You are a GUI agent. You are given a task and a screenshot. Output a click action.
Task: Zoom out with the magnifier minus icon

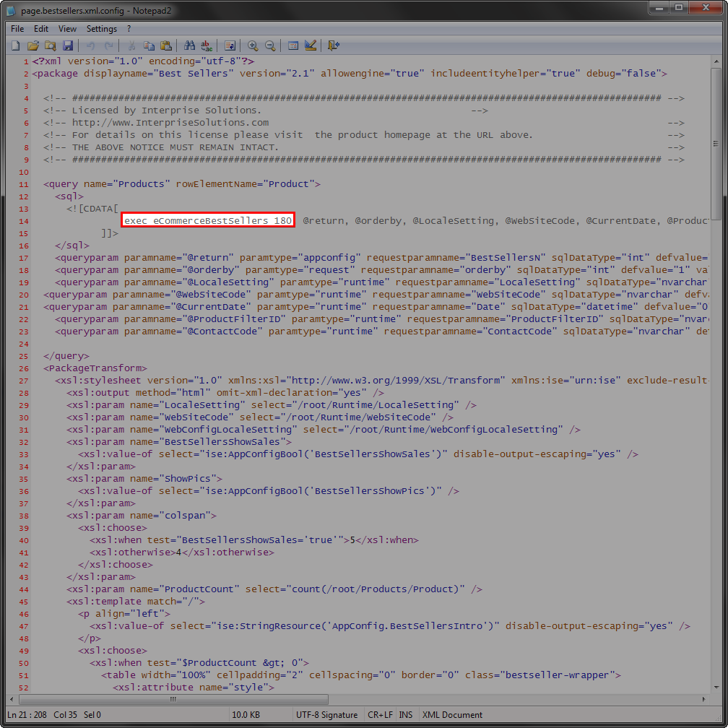tap(270, 45)
